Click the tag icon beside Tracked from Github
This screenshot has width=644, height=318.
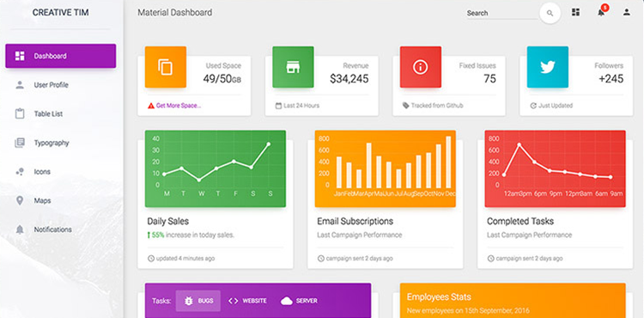click(x=406, y=106)
